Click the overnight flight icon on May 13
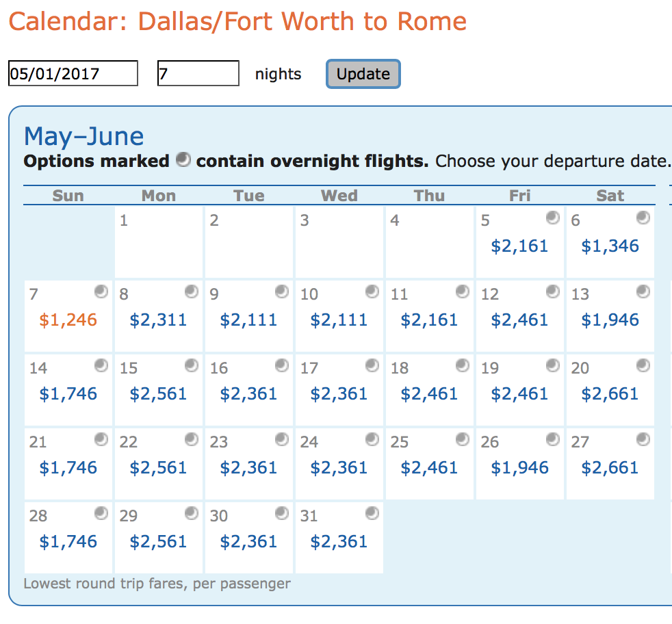The height and width of the screenshot is (624, 672). (643, 291)
